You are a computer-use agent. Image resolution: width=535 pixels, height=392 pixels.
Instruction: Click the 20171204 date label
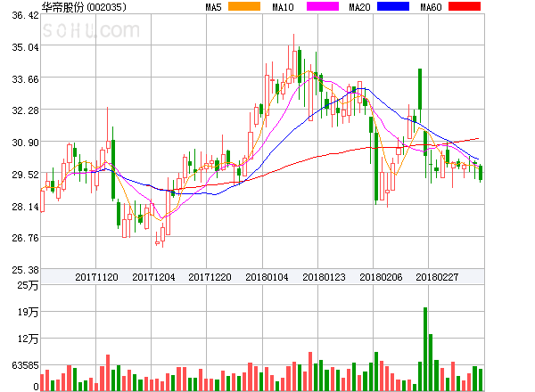click(153, 277)
